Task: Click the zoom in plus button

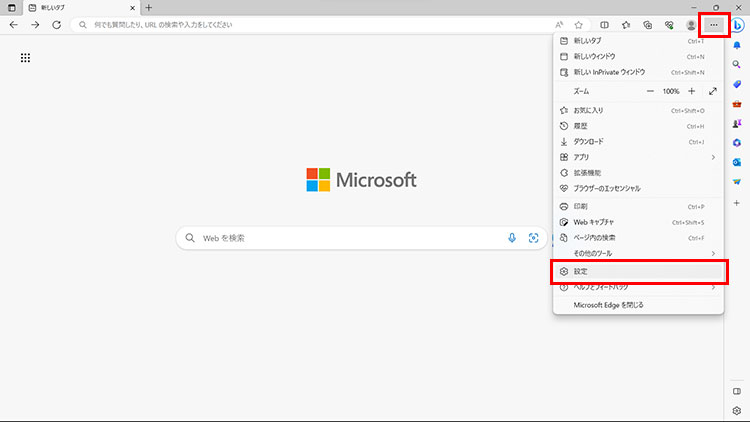Action: pos(691,91)
